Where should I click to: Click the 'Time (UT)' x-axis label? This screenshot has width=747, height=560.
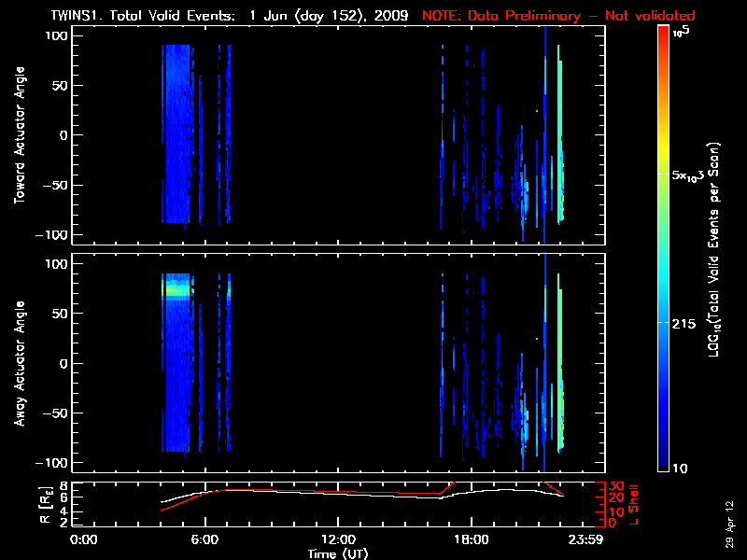[x=340, y=553]
